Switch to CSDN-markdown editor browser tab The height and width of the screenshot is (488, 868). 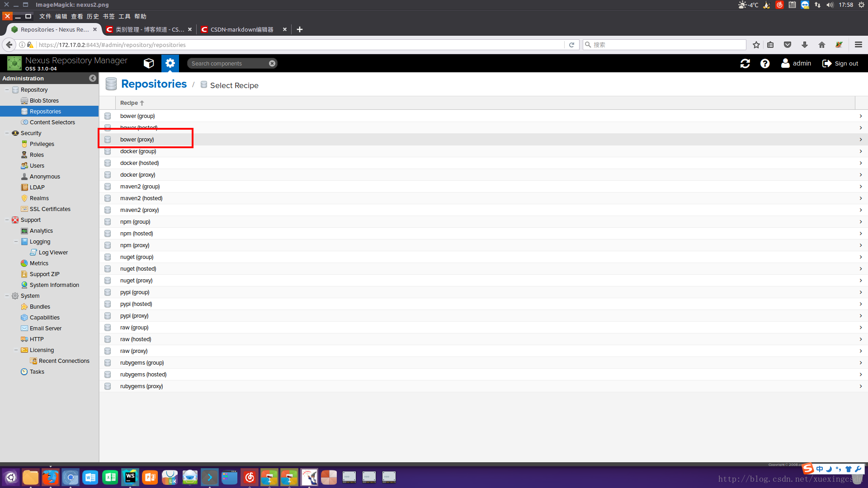pyautogui.click(x=244, y=29)
